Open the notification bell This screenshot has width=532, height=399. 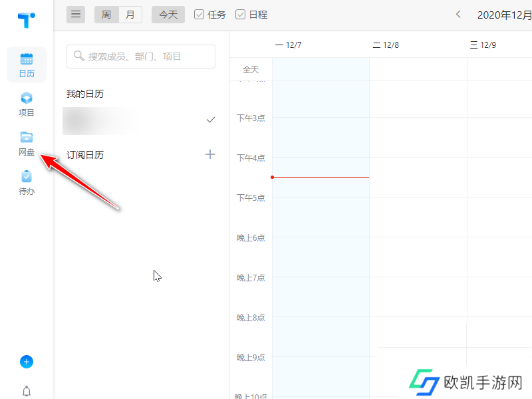click(x=27, y=391)
